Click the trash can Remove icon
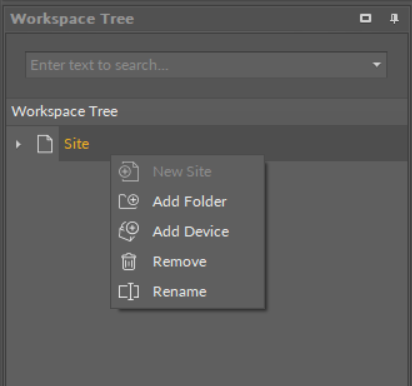Screen dimensions: 412x386 (x=129, y=261)
